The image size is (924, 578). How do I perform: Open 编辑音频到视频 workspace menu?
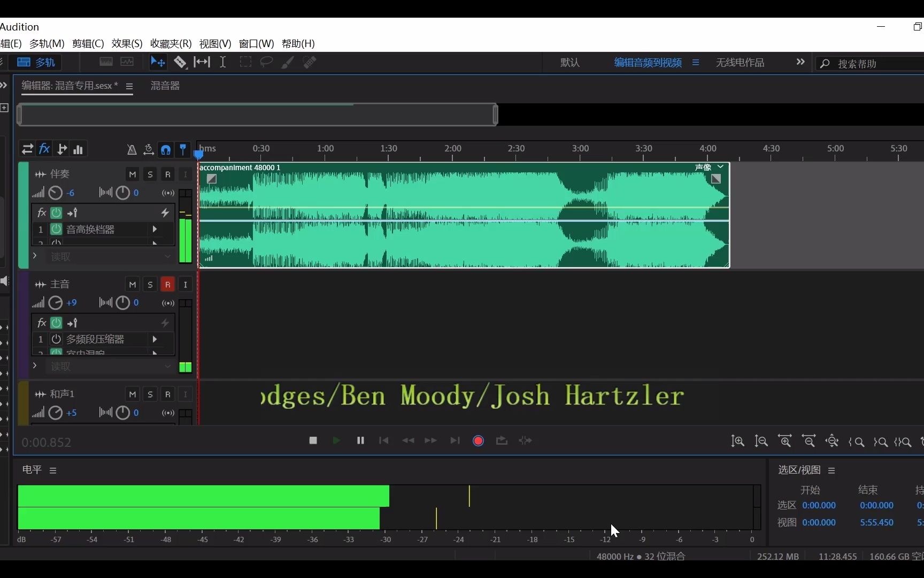tap(696, 63)
